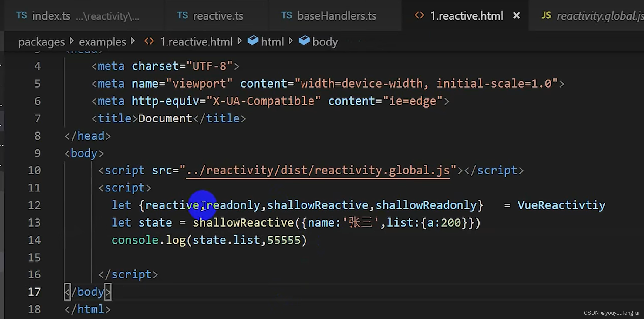Click the JS icon on reactivity.global.js tab
644x319 pixels.
pyautogui.click(x=546, y=15)
